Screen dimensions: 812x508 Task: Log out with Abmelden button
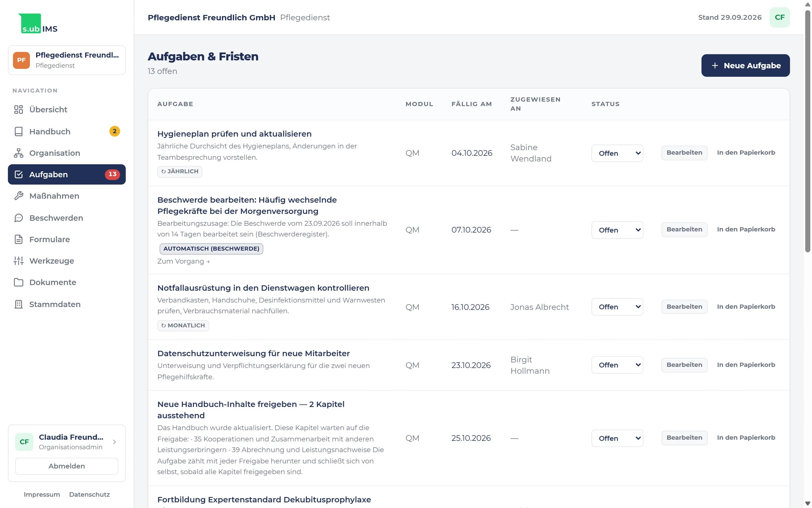67,466
